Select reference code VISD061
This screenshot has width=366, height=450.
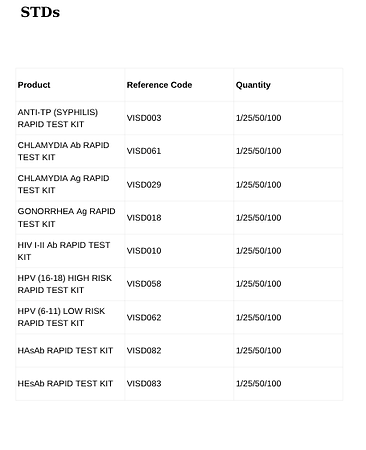[144, 151]
